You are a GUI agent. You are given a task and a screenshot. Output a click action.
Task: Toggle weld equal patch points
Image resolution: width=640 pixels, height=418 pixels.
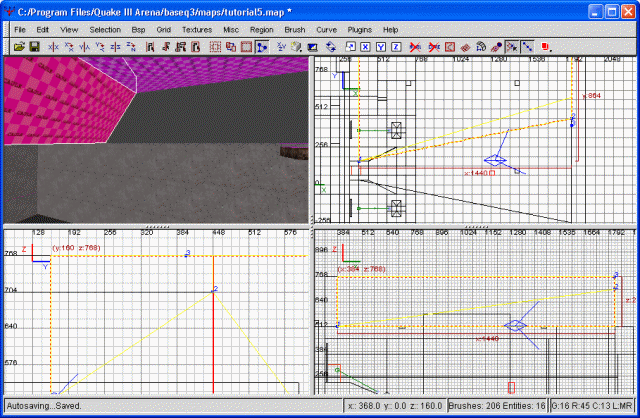coord(512,47)
